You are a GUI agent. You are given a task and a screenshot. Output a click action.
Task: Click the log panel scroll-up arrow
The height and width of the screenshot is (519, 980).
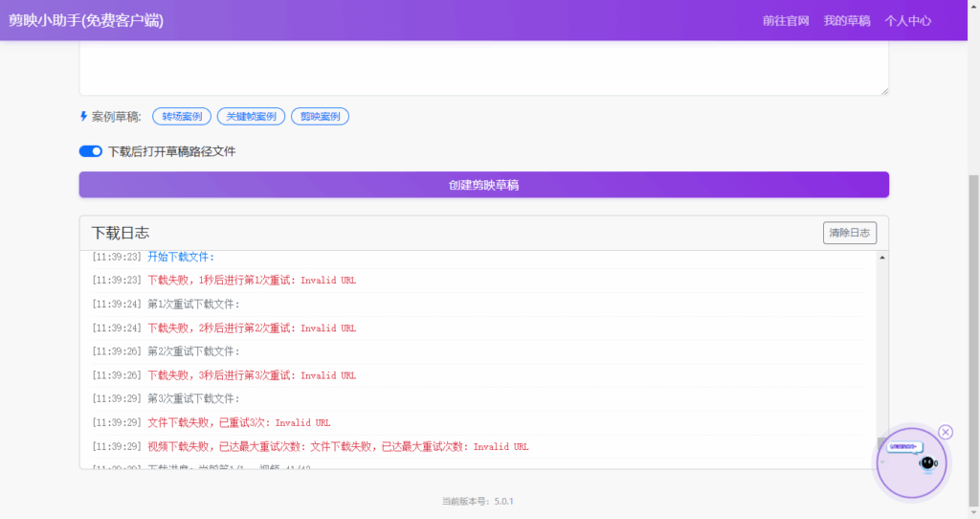tap(881, 258)
